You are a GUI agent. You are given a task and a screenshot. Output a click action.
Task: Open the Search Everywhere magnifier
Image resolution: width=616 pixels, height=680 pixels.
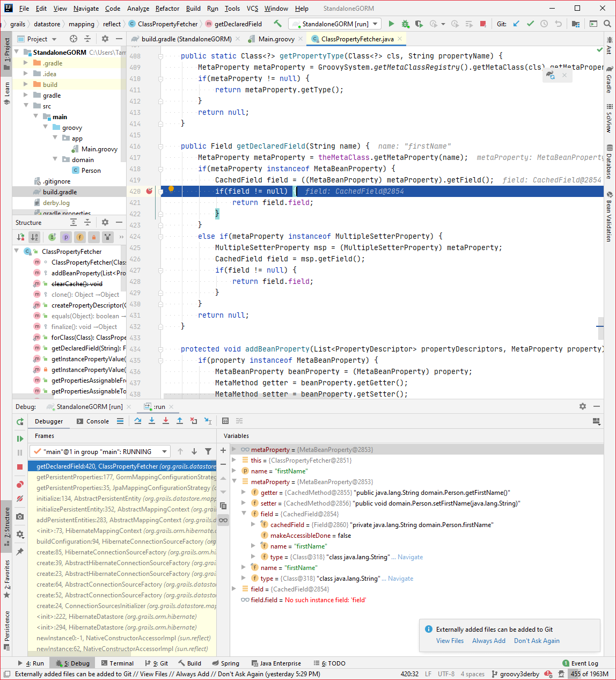(607, 24)
